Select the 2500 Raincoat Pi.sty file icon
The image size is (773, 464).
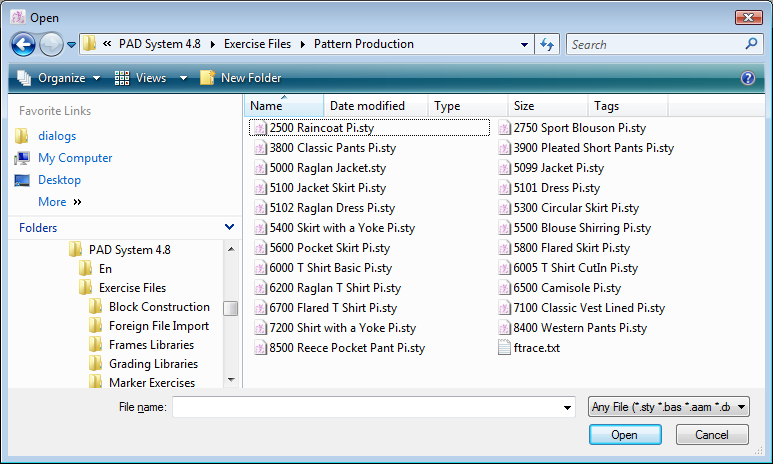[x=260, y=128]
